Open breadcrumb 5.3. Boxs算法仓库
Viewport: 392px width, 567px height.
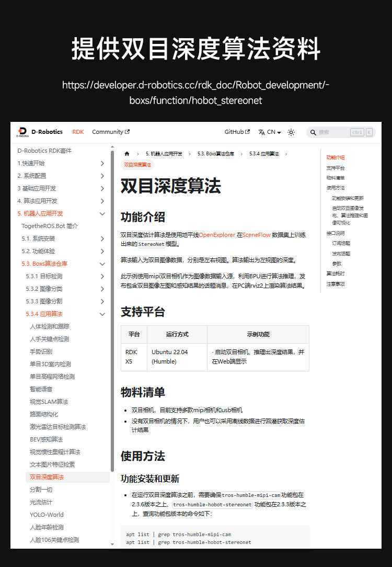[x=216, y=154]
